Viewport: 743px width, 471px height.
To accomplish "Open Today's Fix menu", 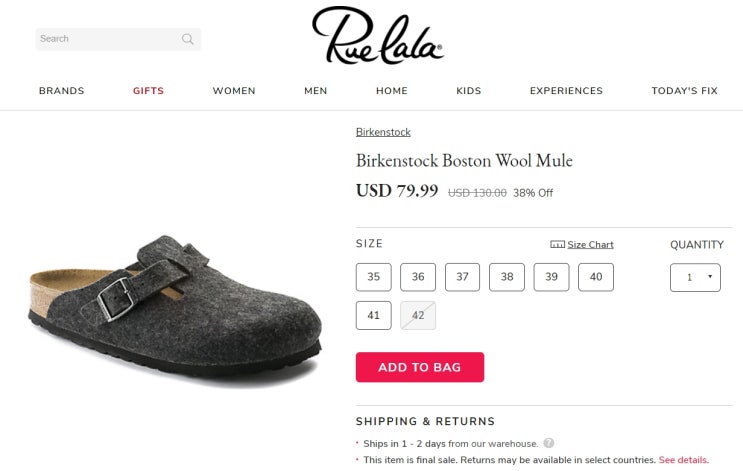I will (x=684, y=91).
